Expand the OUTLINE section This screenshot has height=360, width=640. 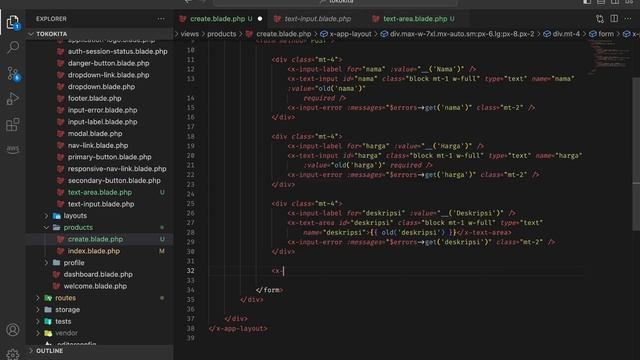click(x=49, y=351)
